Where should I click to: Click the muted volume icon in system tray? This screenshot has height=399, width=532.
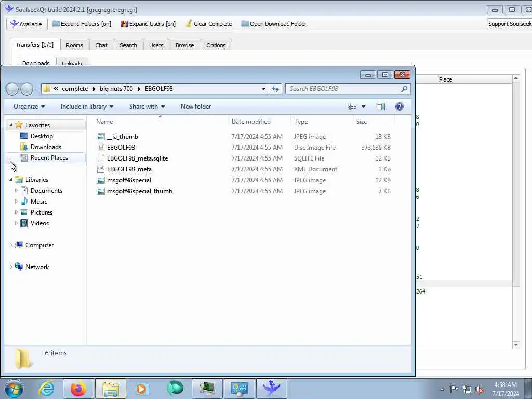pyautogui.click(x=480, y=389)
